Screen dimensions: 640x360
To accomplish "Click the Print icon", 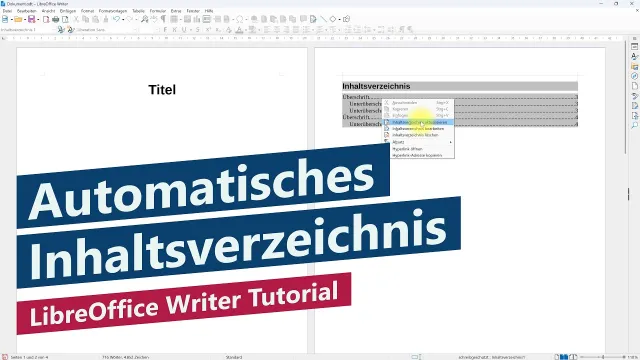I will pos(56,19).
